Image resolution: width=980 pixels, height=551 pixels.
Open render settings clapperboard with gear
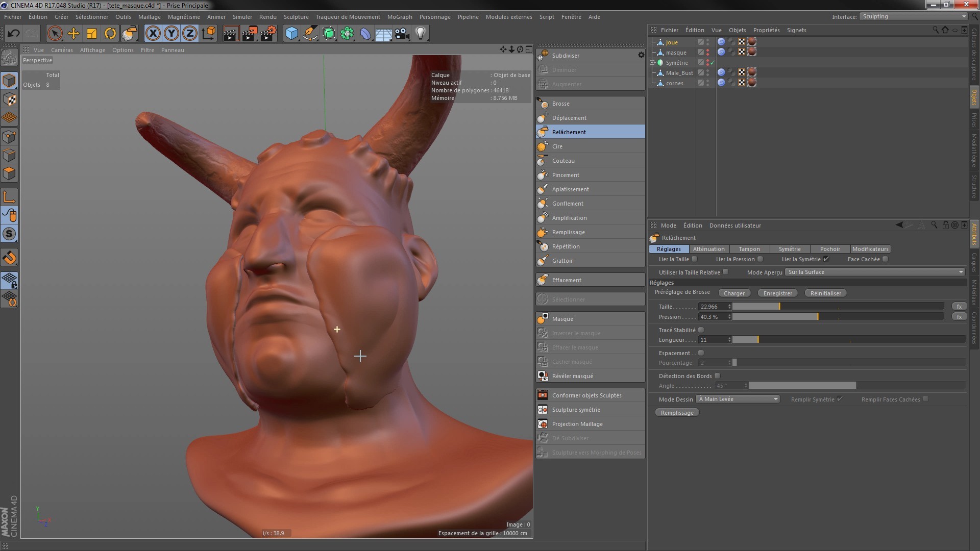click(268, 34)
